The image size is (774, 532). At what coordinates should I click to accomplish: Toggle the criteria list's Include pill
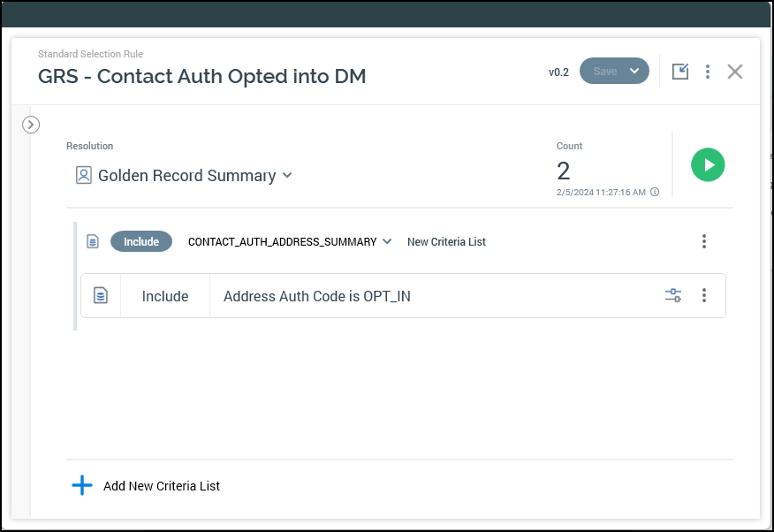141,241
